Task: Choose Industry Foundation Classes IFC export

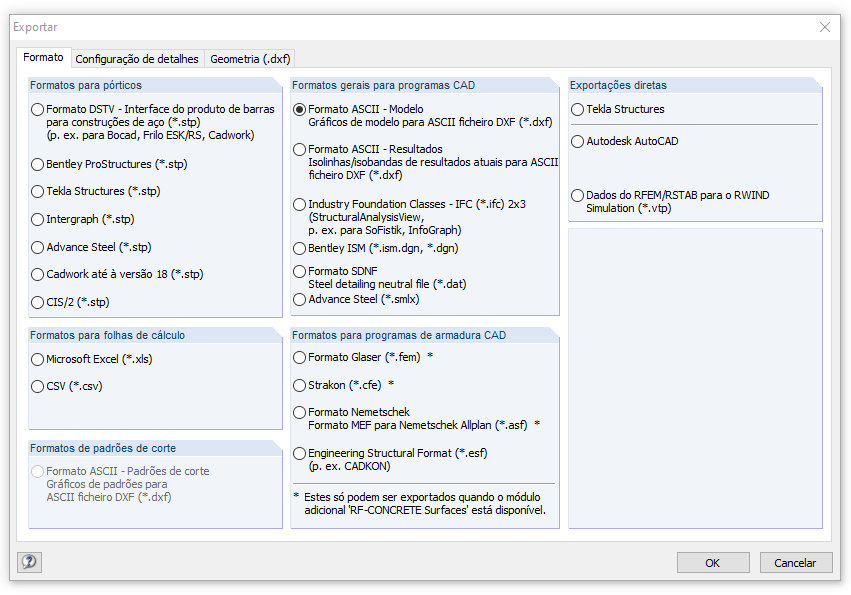Action: click(299, 203)
